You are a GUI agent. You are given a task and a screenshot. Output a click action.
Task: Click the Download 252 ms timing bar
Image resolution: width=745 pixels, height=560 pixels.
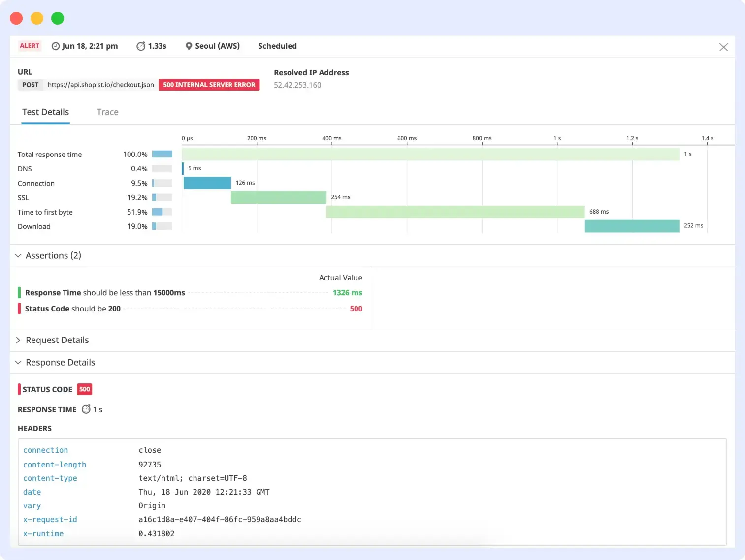[632, 226]
